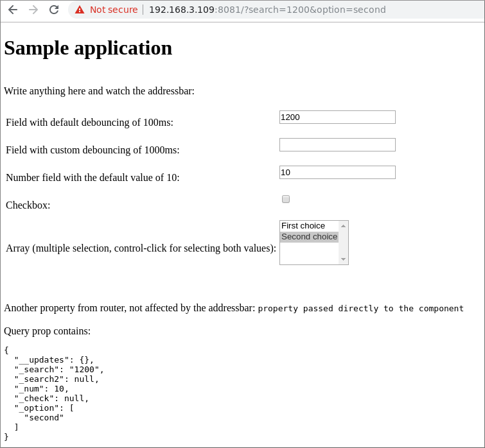This screenshot has height=448, width=485.
Task: Click the 'Number field with the default value of 10:' label
Action: tap(93, 177)
